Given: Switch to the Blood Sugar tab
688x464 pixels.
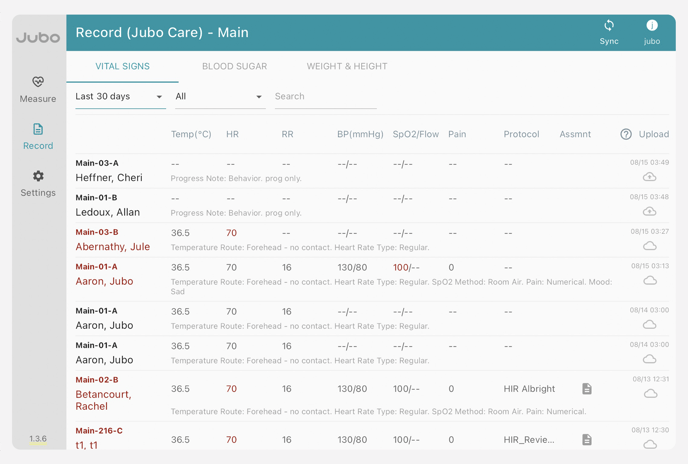Looking at the screenshot, I should coord(234,66).
